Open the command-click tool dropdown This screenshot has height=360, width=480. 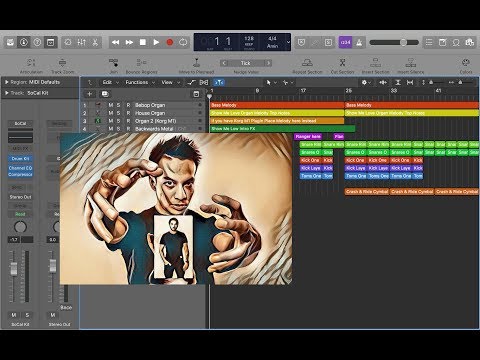288,82
